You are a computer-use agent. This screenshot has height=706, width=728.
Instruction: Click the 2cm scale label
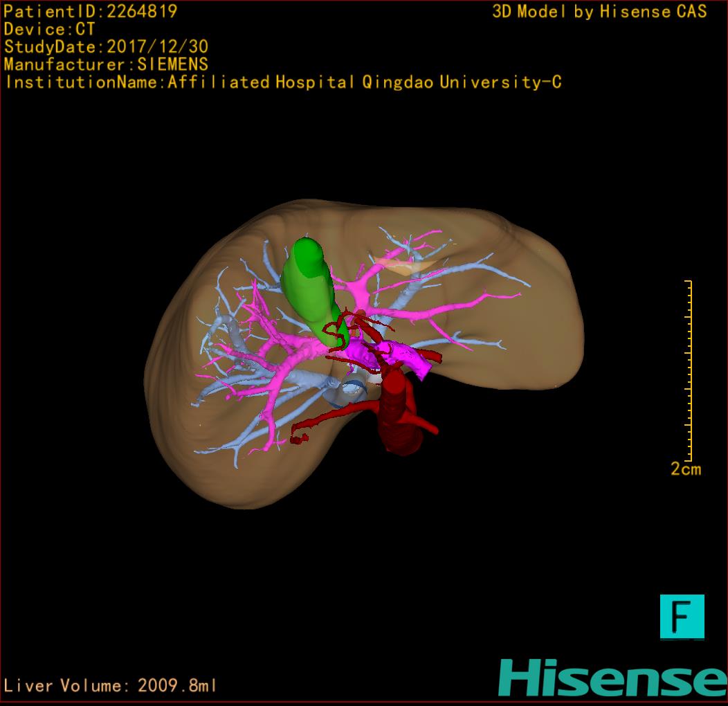(685, 469)
